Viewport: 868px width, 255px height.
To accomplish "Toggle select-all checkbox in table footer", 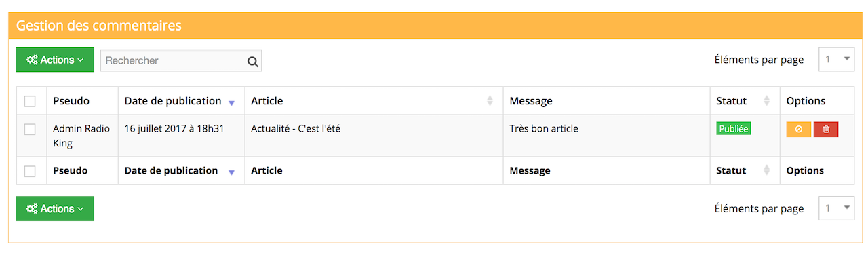I will tap(30, 171).
